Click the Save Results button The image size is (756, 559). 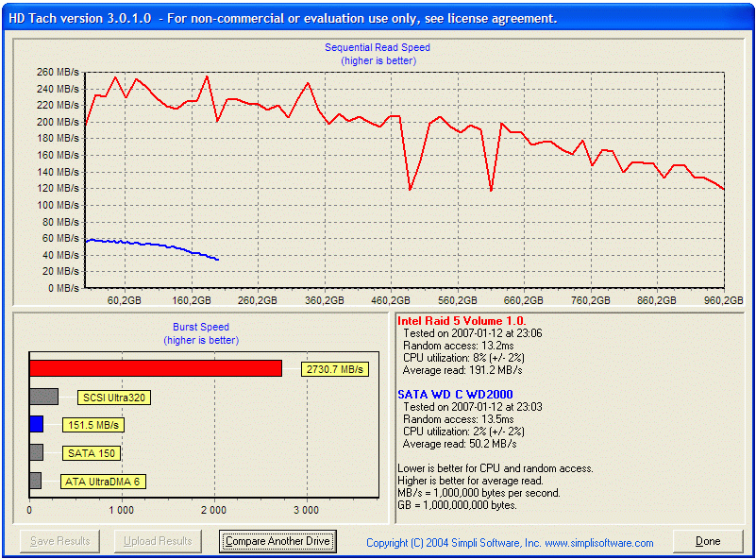[x=60, y=541]
